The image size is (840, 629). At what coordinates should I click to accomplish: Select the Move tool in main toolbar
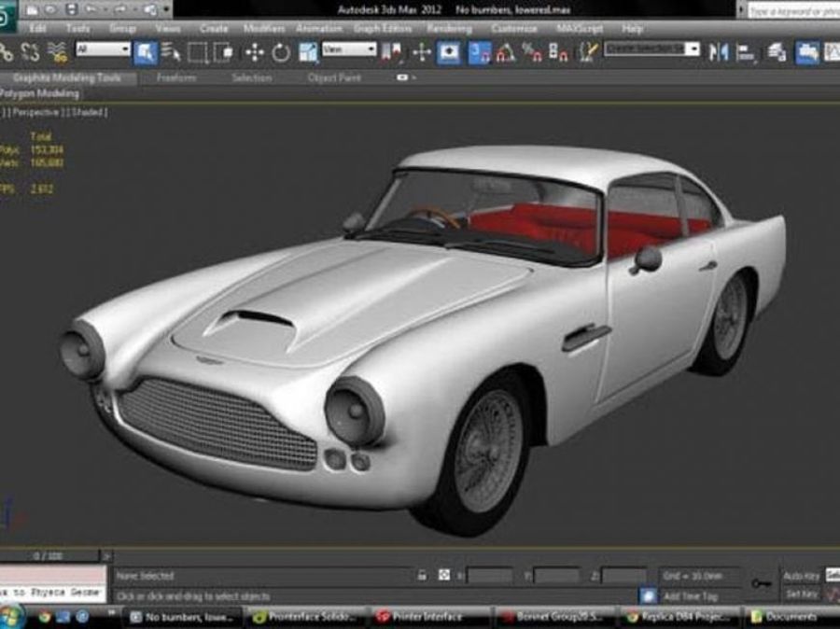coord(254,52)
